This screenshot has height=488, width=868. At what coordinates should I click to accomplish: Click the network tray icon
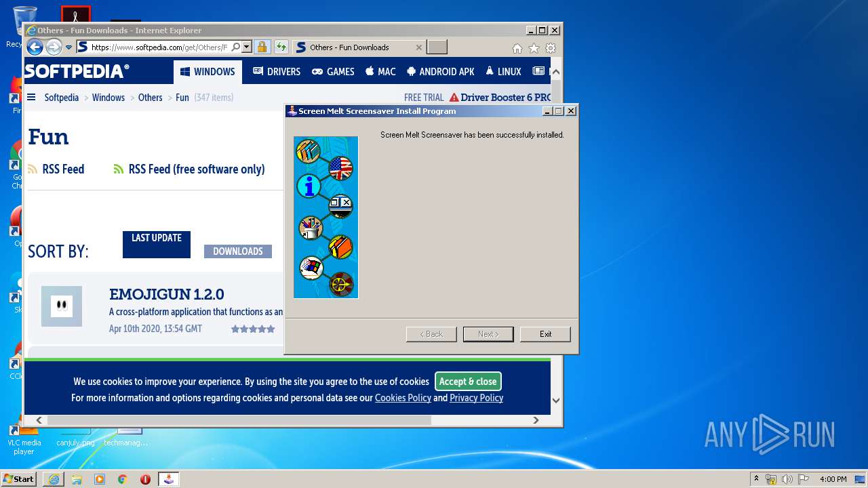[771, 479]
